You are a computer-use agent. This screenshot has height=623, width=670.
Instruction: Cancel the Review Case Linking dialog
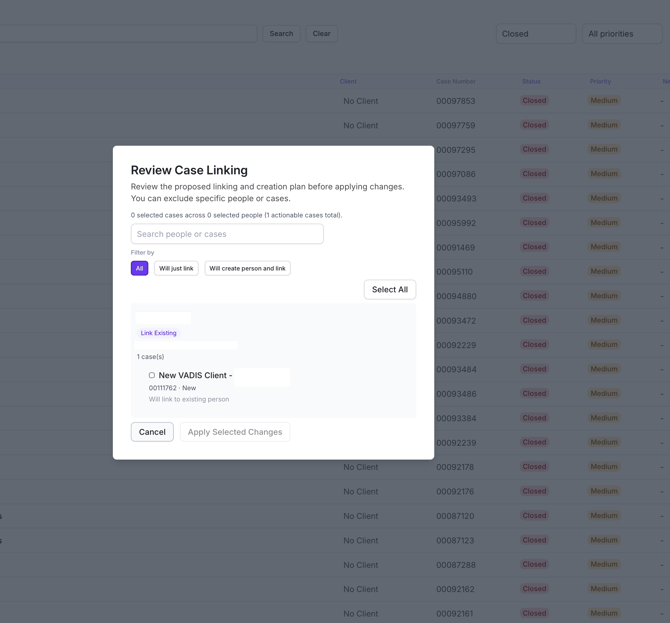152,432
